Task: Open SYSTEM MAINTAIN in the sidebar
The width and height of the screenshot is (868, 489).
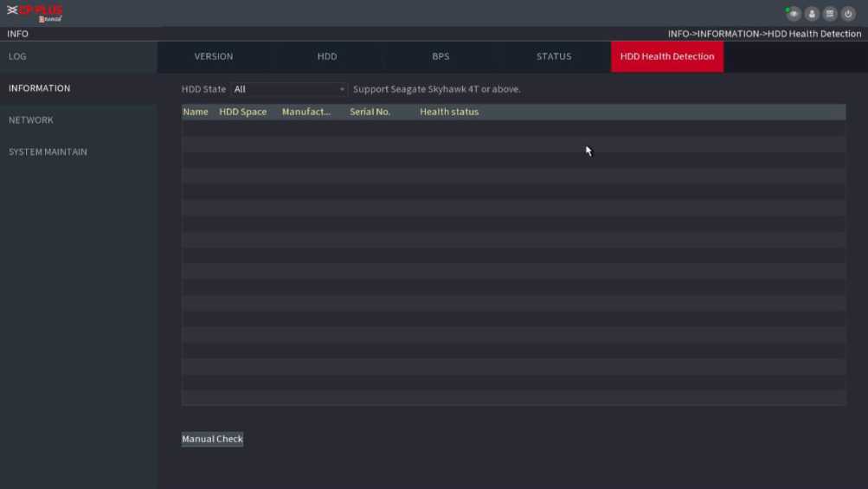Action: tap(48, 152)
